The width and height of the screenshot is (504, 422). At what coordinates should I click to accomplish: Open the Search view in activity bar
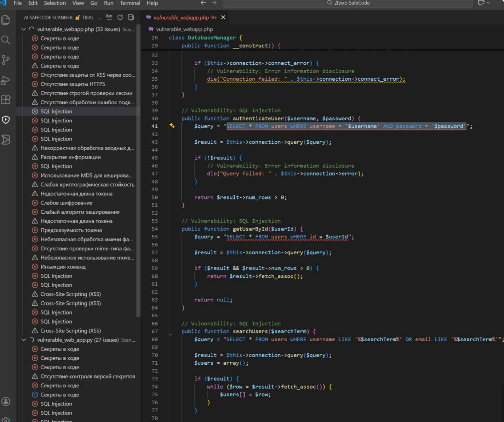[6, 40]
